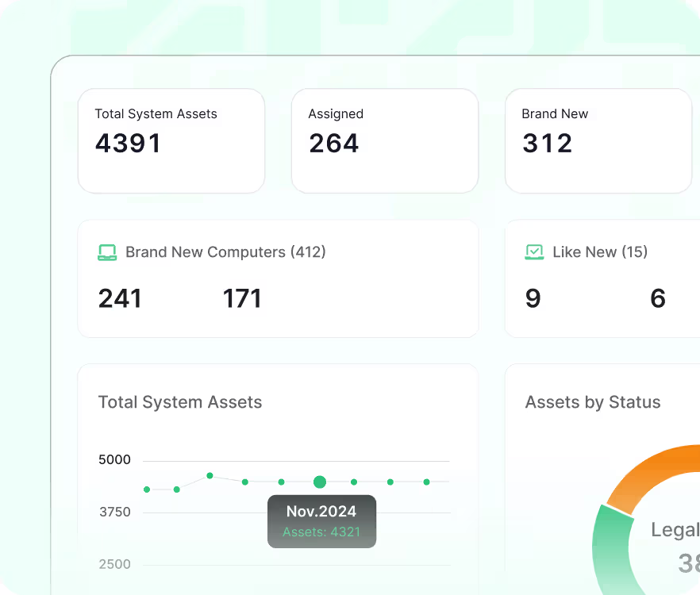Click the Nov.2024 Assets 4321 tooltip
Viewport: 700px width, 595px height.
pos(321,521)
